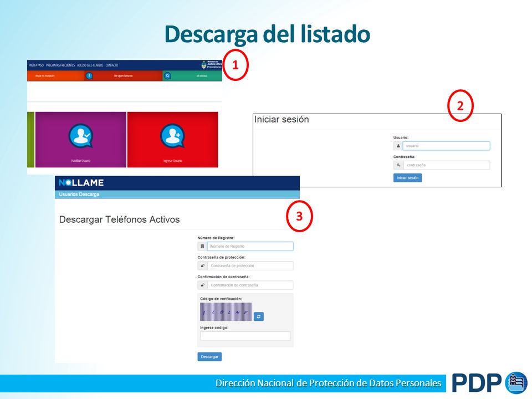Open PASO A PASO menu item

(36, 65)
